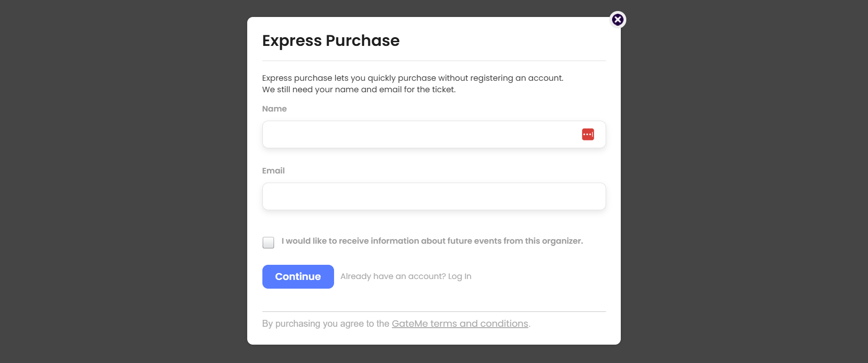Close the Express Purchase dialog
The width and height of the screenshot is (868, 363).
[618, 20]
